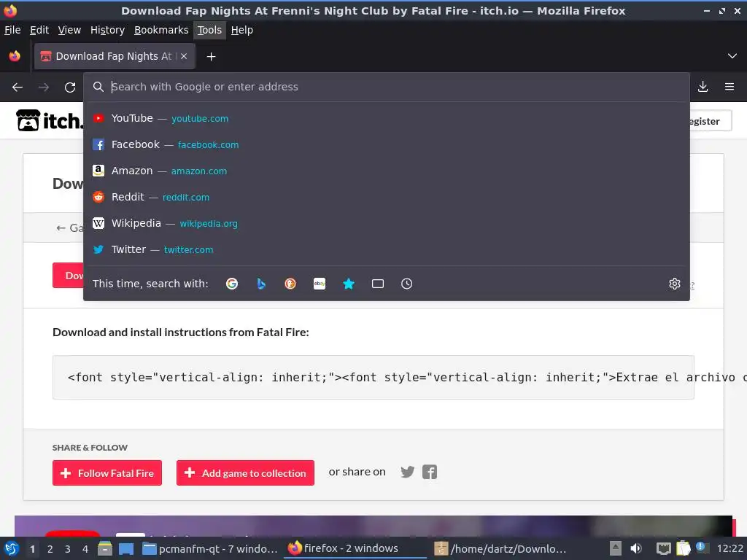Expand the list all tabs chevron
Image resolution: width=747 pixels, height=560 pixels.
tap(732, 56)
